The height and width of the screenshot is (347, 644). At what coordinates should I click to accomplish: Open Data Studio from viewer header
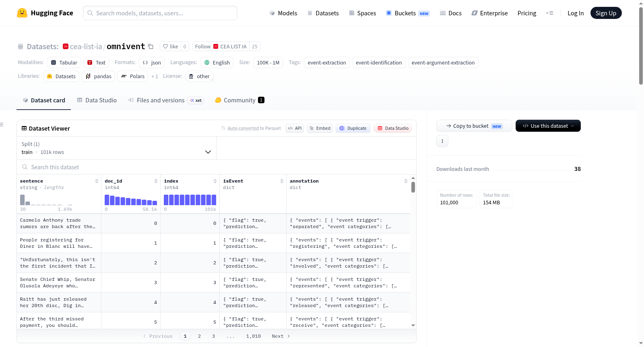tap(393, 128)
